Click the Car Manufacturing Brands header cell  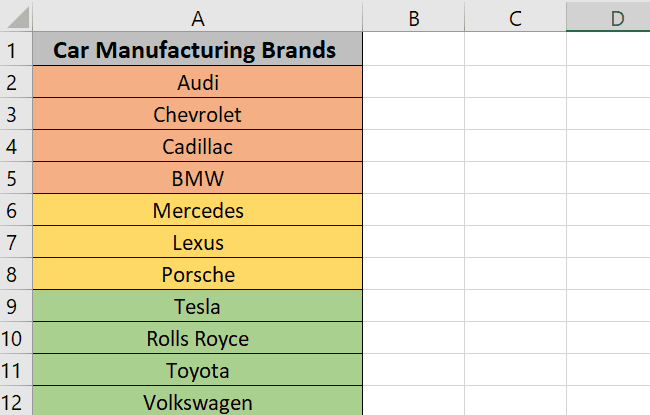[198, 49]
